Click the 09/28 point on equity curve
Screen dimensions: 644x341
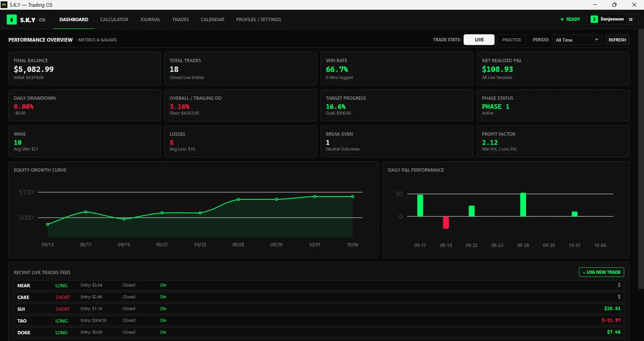(x=238, y=199)
